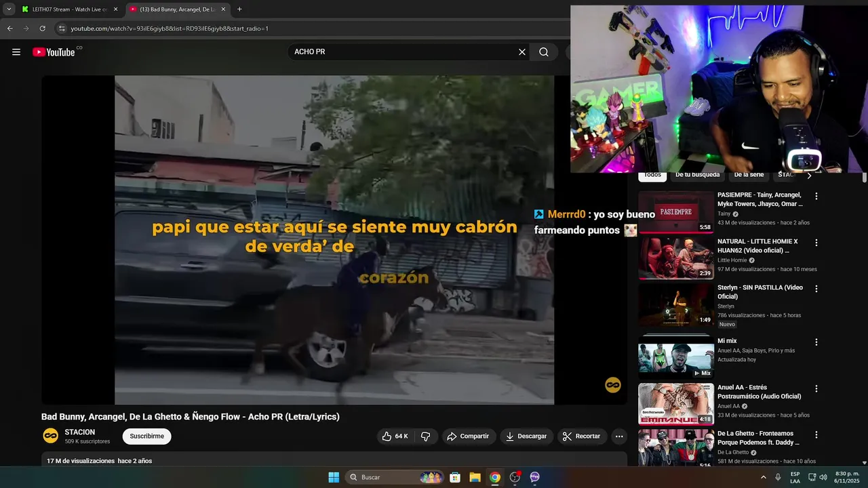Show hidden system tray icons
Image resolution: width=868 pixels, height=488 pixels.
tap(763, 477)
